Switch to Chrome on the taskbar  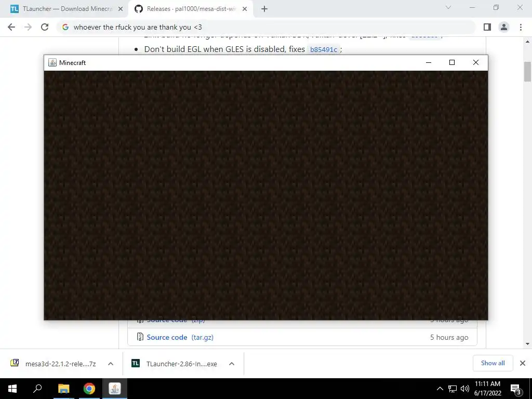(89, 389)
